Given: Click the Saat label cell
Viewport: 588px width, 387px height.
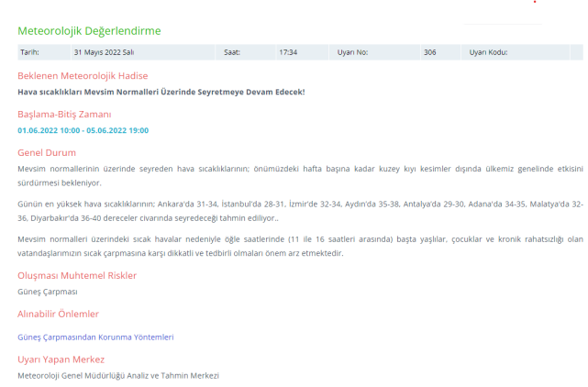Looking at the screenshot, I should [x=232, y=53].
